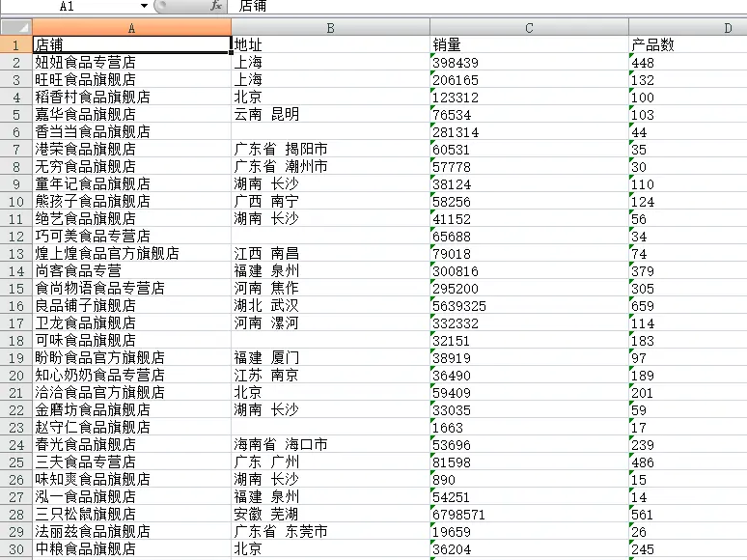The width and height of the screenshot is (747, 560).
Task: Click address cell 湖北 武汉
Action: [331, 305]
